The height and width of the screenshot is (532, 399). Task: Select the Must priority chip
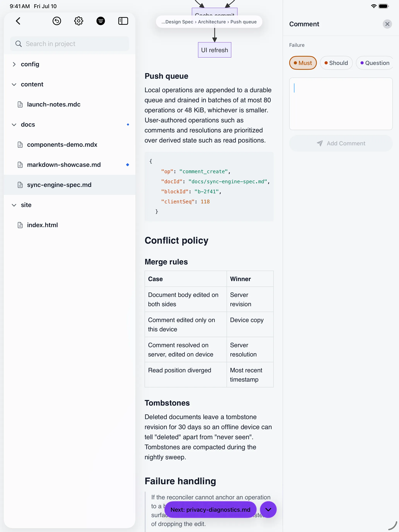[303, 63]
